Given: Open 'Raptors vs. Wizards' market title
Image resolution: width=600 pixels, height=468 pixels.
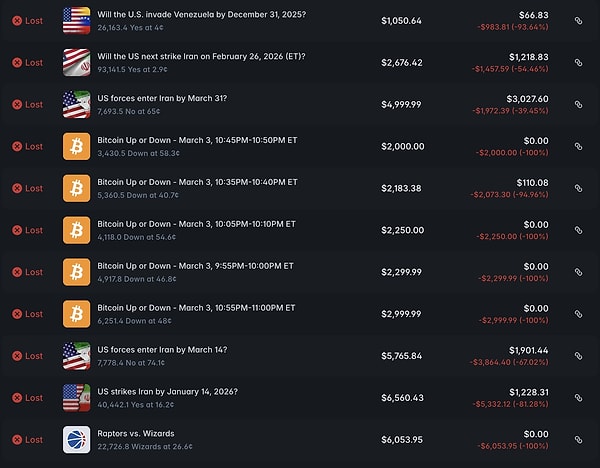Looking at the screenshot, I should coord(136,433).
